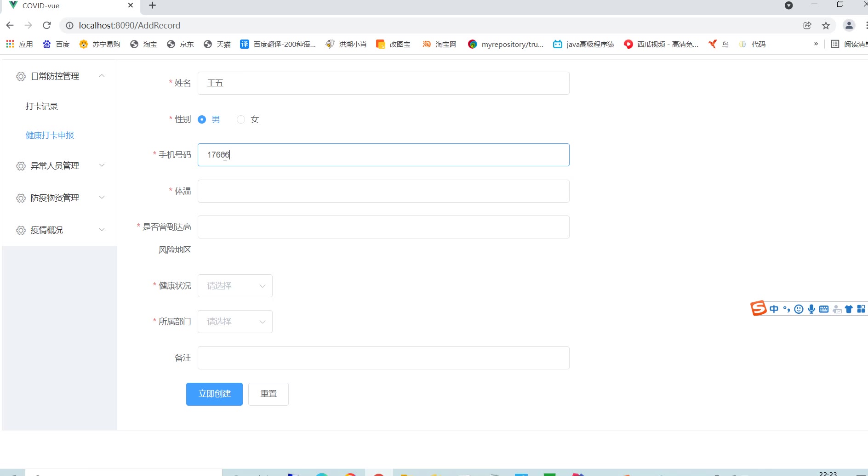The image size is (868, 476).
Task: Click the browser back arrow
Action: click(x=10, y=25)
